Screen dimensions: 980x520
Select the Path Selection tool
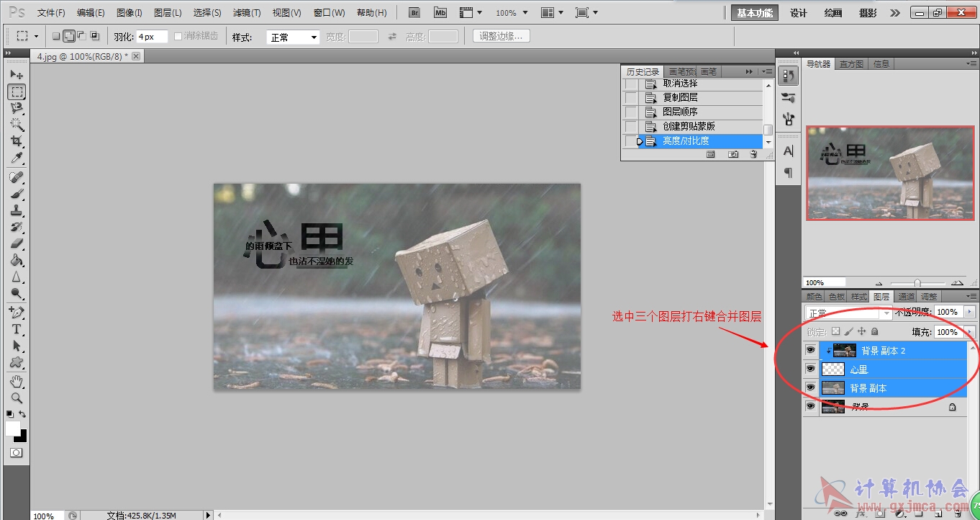coord(17,346)
